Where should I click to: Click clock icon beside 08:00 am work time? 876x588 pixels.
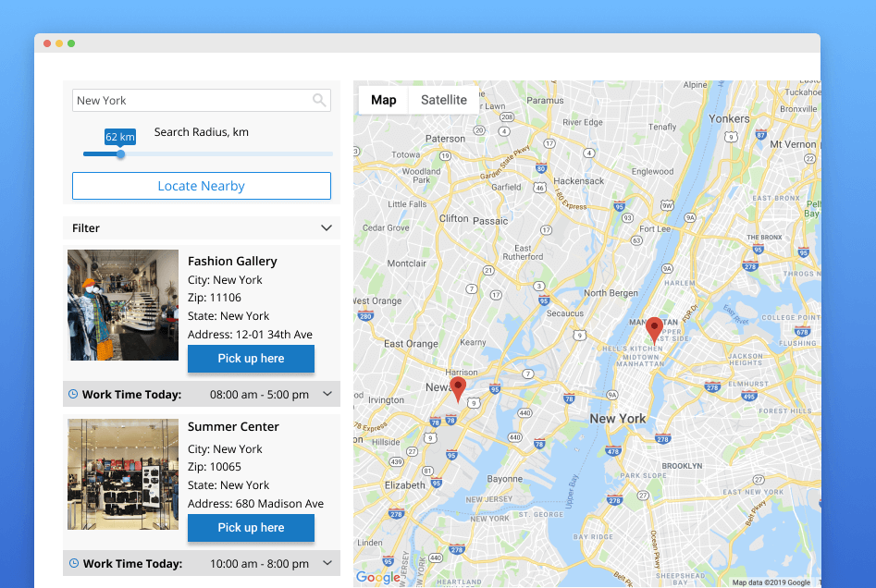coord(73,395)
